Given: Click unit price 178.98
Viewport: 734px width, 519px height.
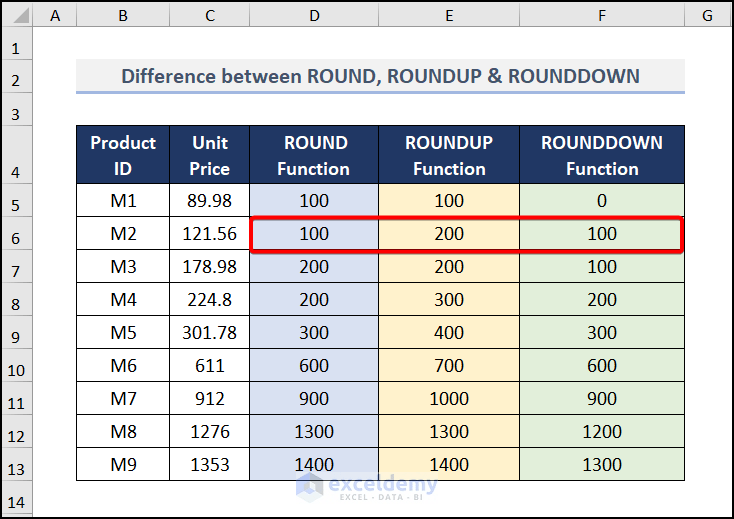Looking at the screenshot, I should coord(210,266).
